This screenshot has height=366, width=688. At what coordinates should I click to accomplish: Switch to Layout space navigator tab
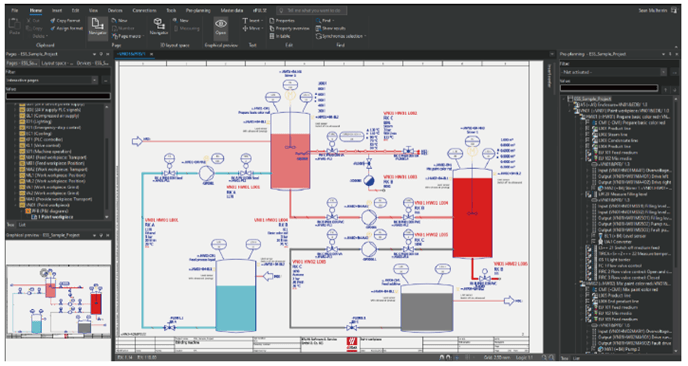57,63
